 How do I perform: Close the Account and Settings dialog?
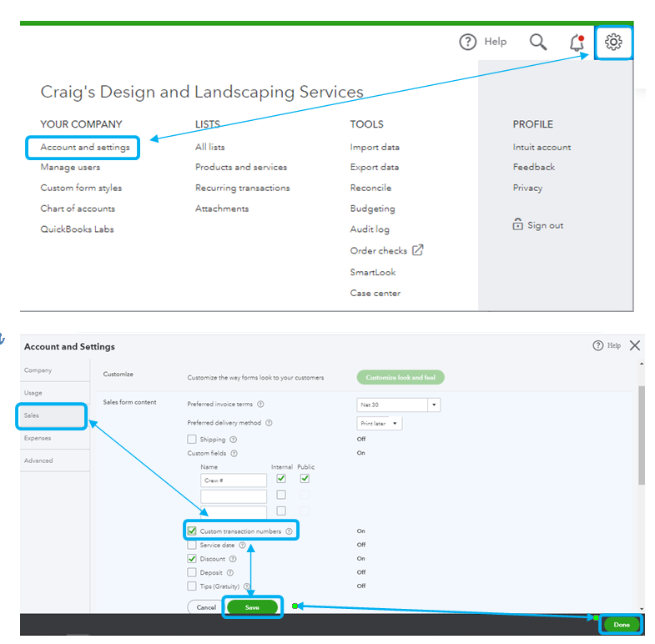tap(634, 346)
